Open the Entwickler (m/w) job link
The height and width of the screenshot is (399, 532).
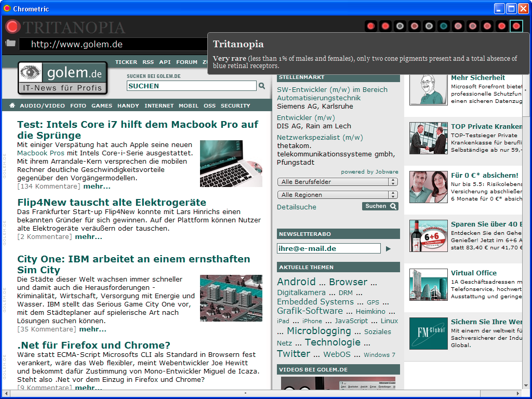pyautogui.click(x=305, y=118)
